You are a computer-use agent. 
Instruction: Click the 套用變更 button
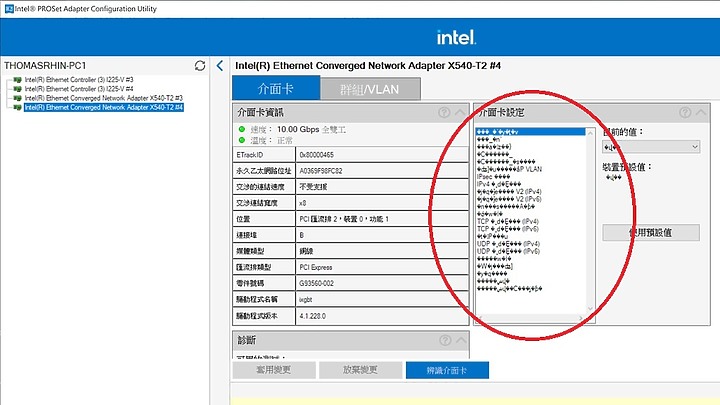[274, 370]
